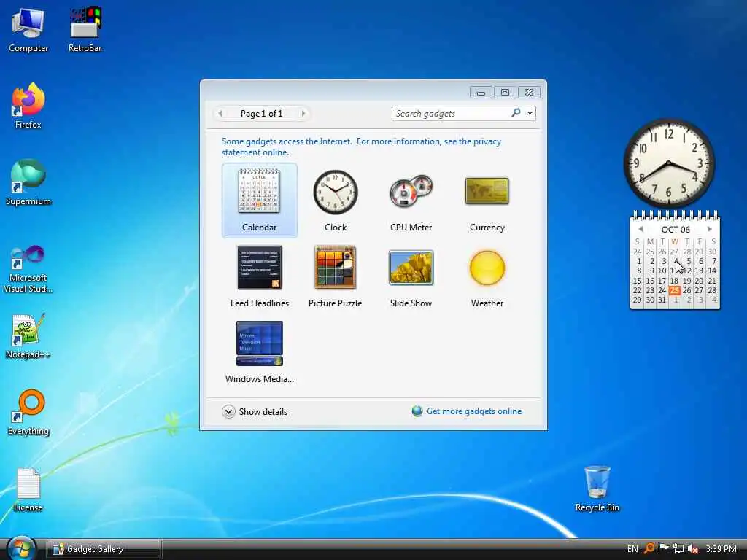This screenshot has width=747, height=560.
Task: Click highlighted day 25 on calendar gadget
Action: coord(675,290)
